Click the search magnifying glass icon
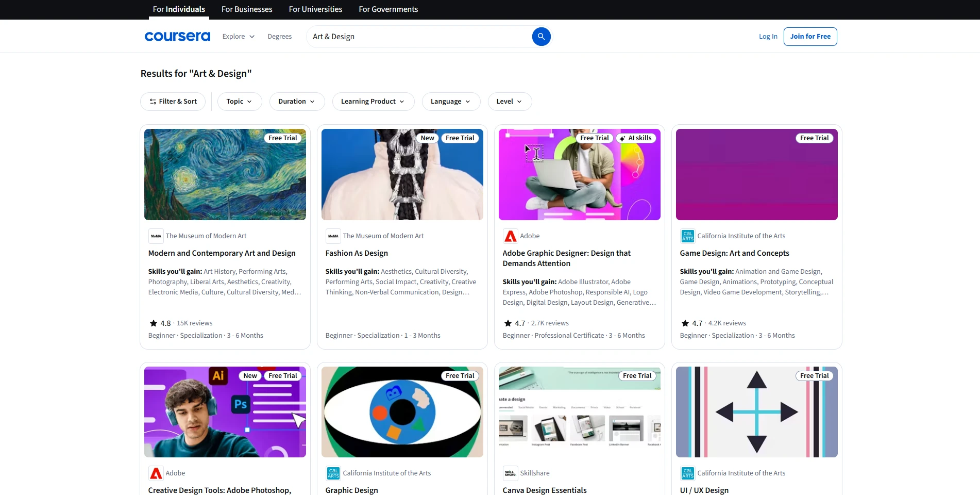Viewport: 980px width, 495px height. [x=541, y=36]
